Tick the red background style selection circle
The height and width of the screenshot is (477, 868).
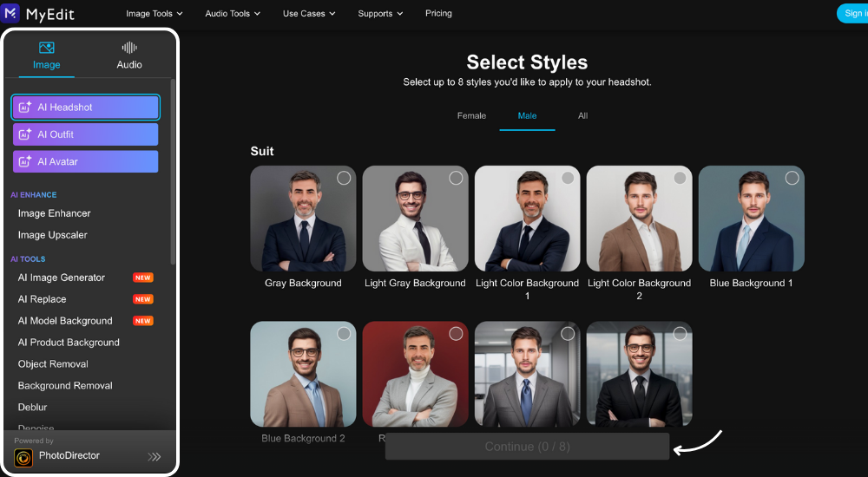pyautogui.click(x=456, y=334)
